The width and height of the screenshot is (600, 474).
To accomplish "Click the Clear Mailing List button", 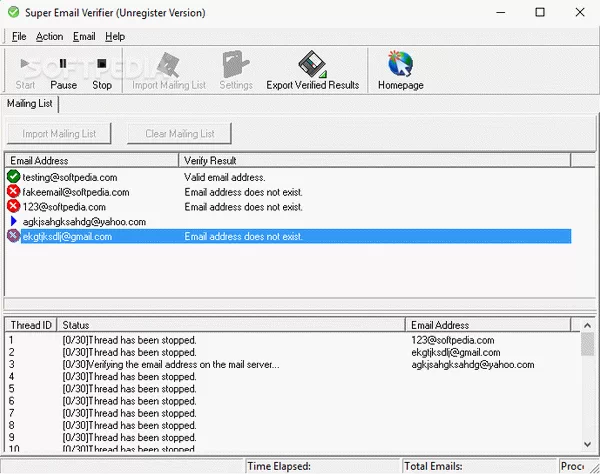I will [x=179, y=133].
